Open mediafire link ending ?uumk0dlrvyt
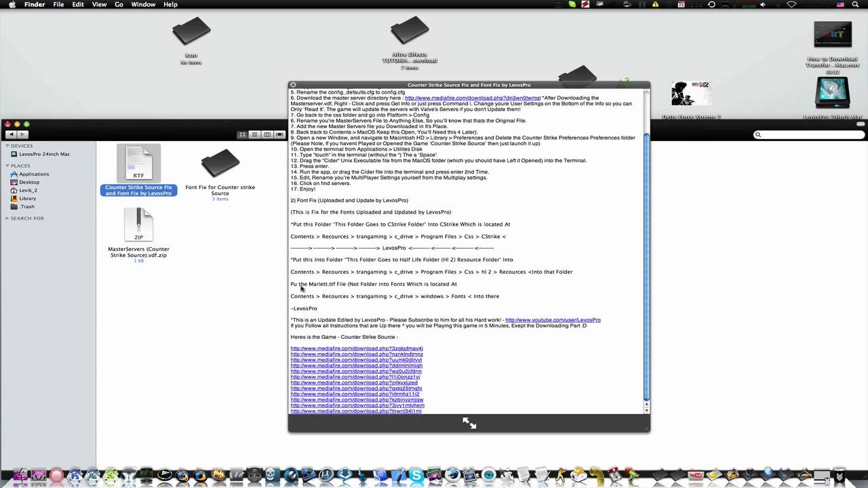The height and width of the screenshot is (488, 868). tap(356, 360)
